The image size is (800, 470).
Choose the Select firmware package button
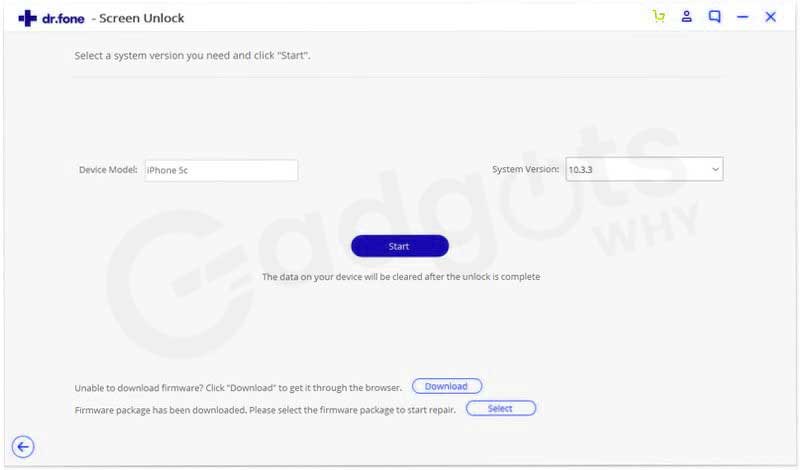click(x=501, y=408)
